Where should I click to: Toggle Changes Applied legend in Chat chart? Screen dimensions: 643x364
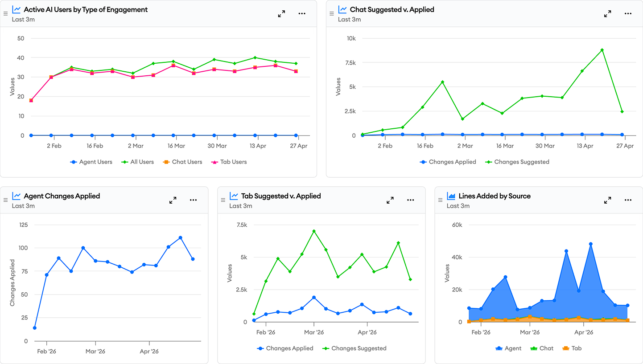coord(448,162)
